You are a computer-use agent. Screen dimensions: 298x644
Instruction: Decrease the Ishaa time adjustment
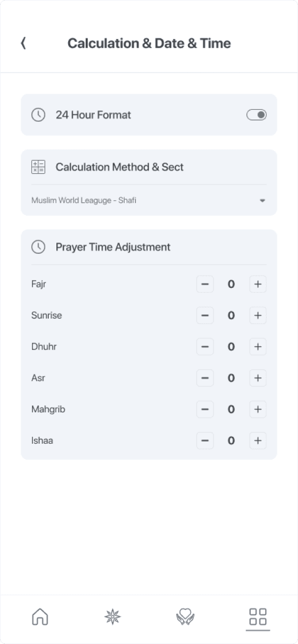click(x=205, y=441)
